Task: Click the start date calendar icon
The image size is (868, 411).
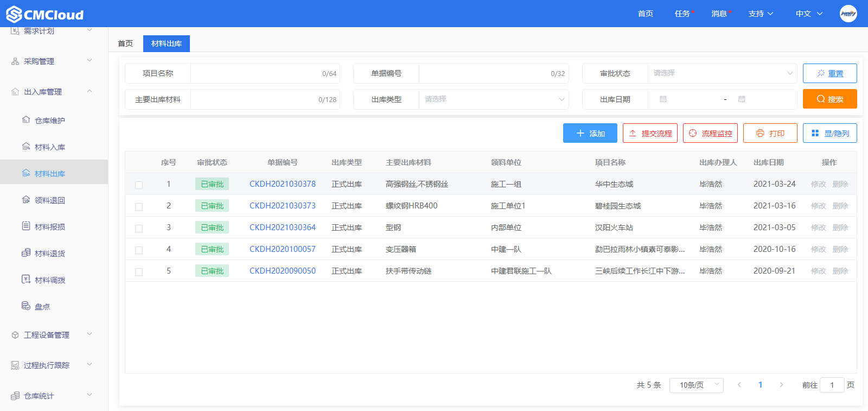Action: pyautogui.click(x=663, y=99)
